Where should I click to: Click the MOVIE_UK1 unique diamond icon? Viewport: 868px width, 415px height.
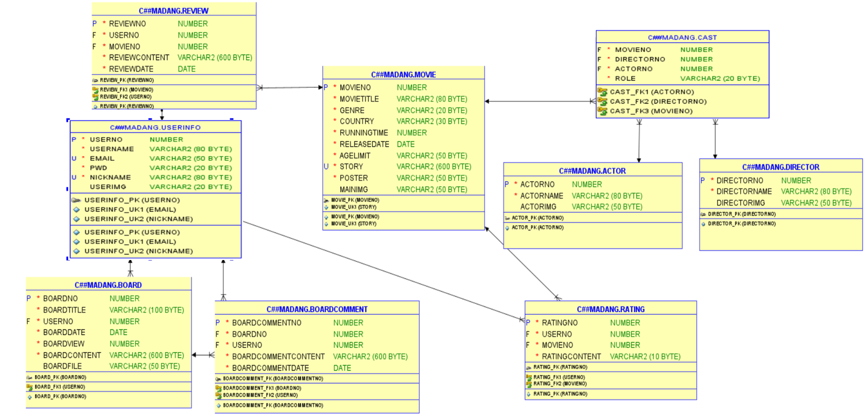coord(326,207)
